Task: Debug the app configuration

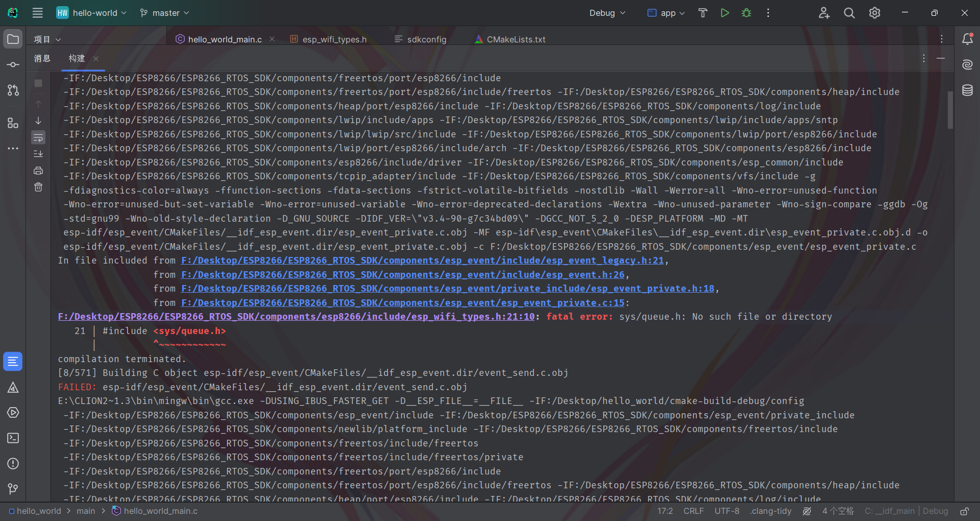Action: point(746,13)
